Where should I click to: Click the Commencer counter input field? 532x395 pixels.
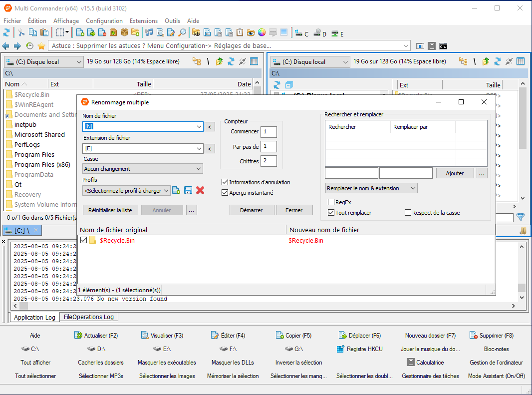coord(268,132)
